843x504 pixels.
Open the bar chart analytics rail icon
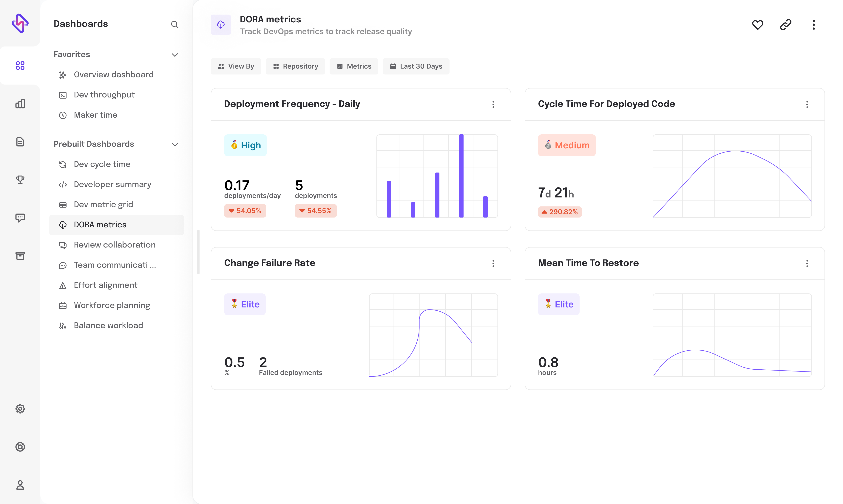pos(20,104)
